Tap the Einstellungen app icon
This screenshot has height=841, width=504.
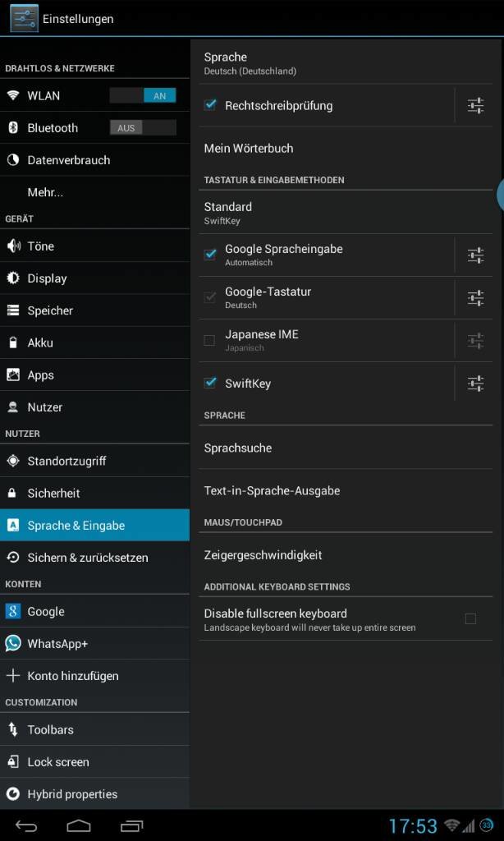click(x=24, y=18)
